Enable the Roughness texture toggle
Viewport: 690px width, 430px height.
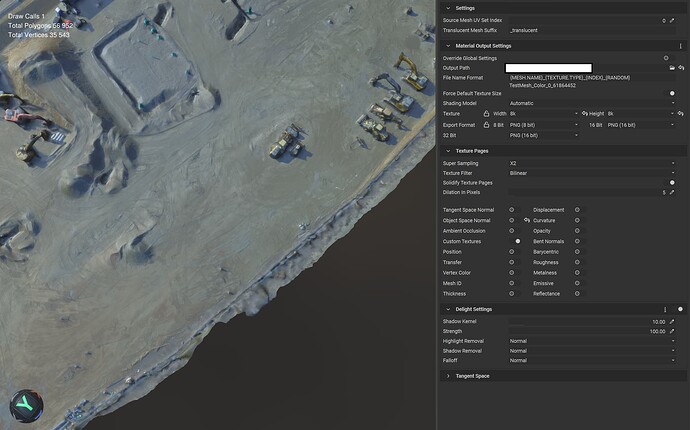pos(577,262)
